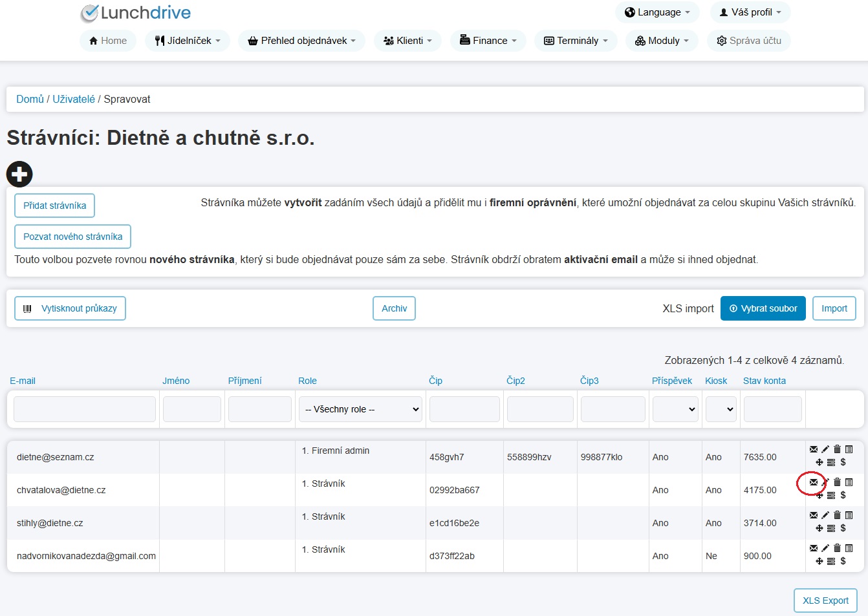The image size is (868, 616).
Task: Send email to stihly@dietne.cz via envelope icon
Action: 814,515
